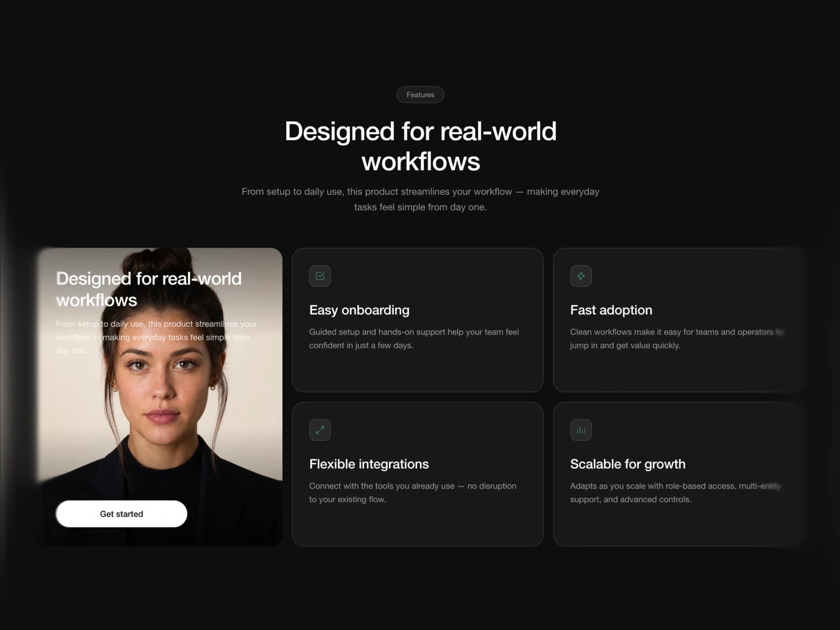
Task: Click the 'Guided setup and hands-on support' description
Action: [x=414, y=339]
